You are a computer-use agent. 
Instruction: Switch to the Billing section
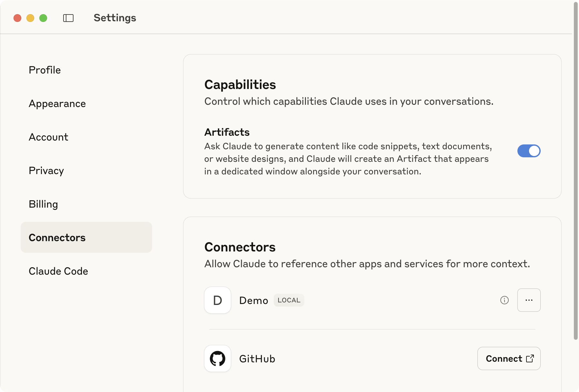click(44, 204)
